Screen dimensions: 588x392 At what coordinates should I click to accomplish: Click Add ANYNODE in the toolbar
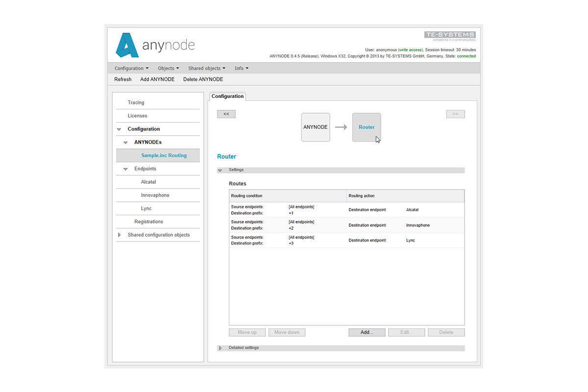point(157,79)
